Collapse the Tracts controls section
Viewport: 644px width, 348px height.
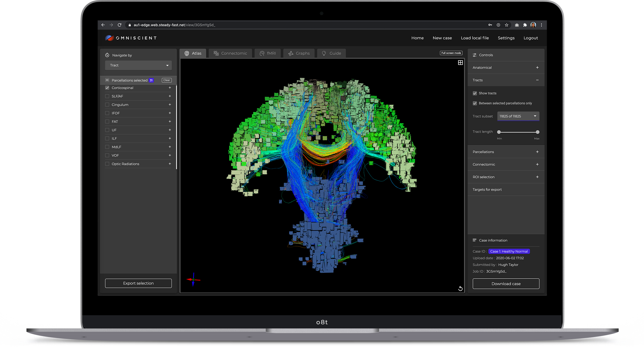click(x=537, y=80)
